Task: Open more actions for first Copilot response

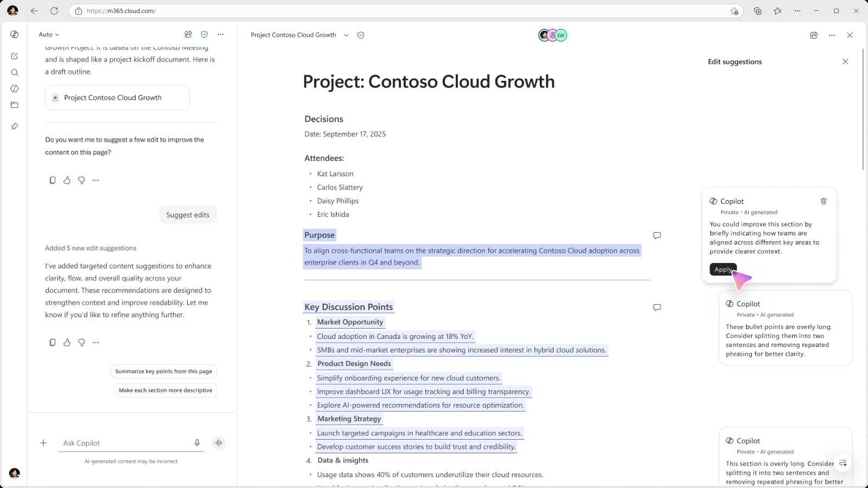Action: (96, 180)
